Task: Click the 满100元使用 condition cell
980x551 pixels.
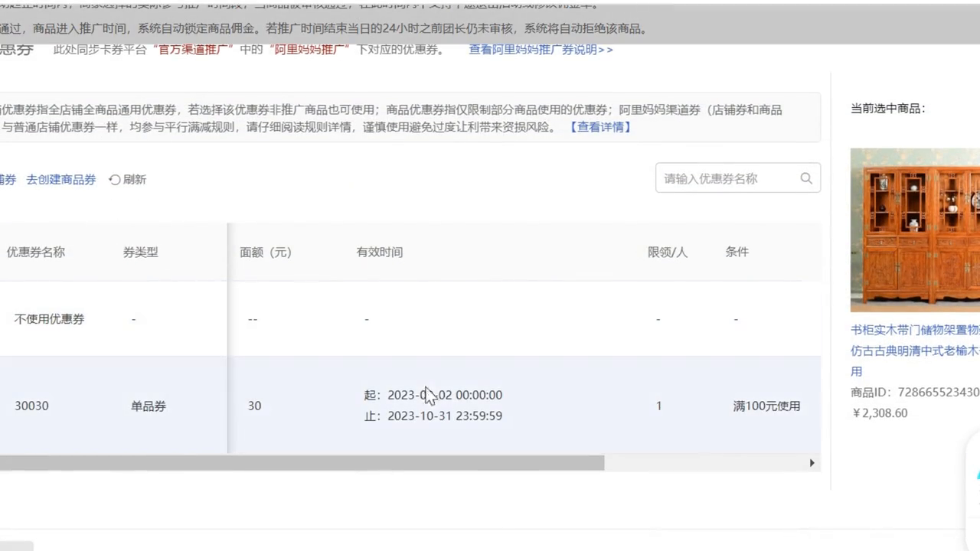Action: point(766,406)
